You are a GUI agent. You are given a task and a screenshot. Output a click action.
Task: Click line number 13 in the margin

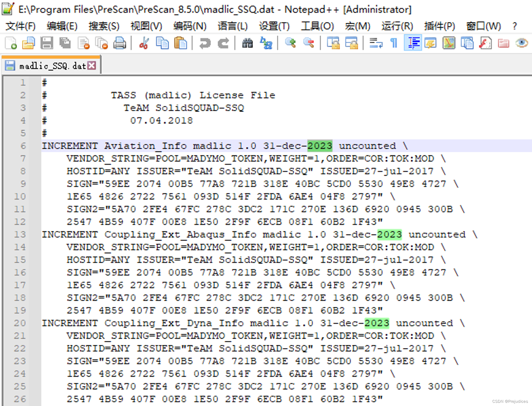coord(20,234)
